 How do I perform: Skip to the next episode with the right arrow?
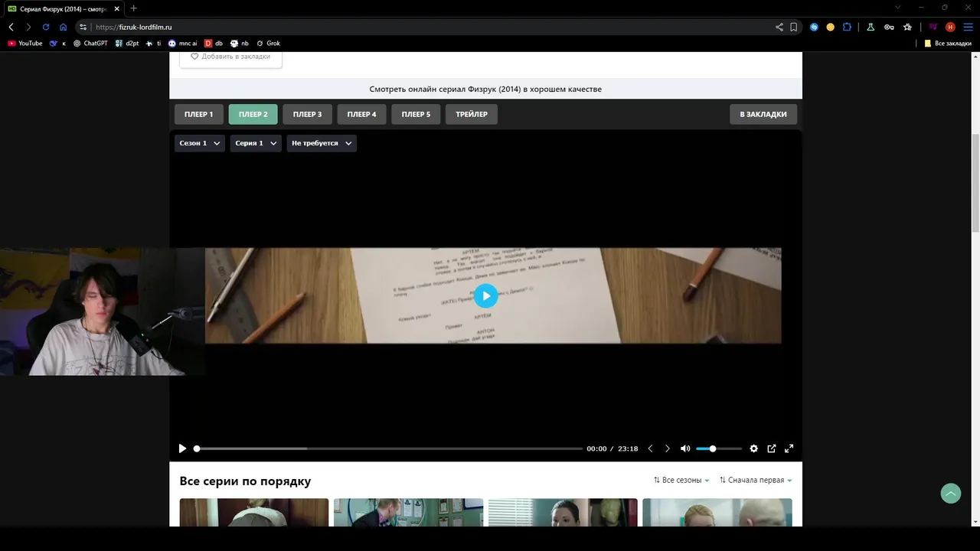click(667, 448)
